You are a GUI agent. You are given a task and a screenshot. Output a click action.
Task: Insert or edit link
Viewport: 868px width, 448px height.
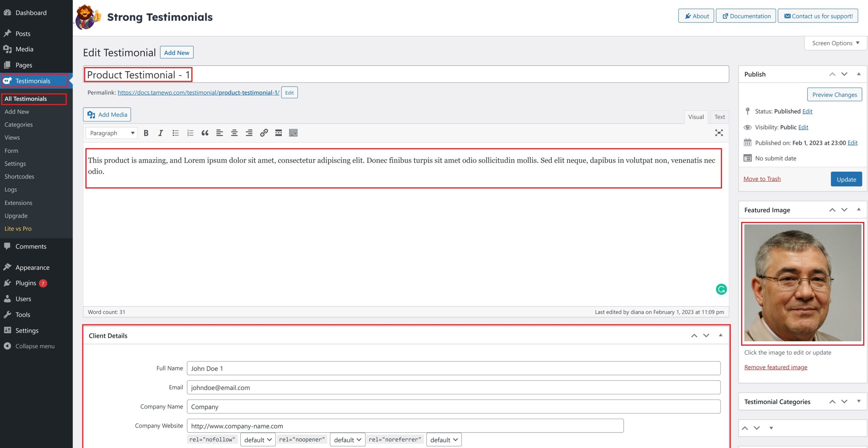click(x=264, y=133)
